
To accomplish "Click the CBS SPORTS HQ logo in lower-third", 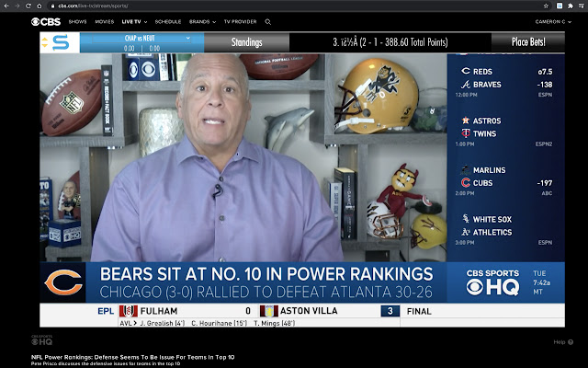I will click(x=492, y=282).
